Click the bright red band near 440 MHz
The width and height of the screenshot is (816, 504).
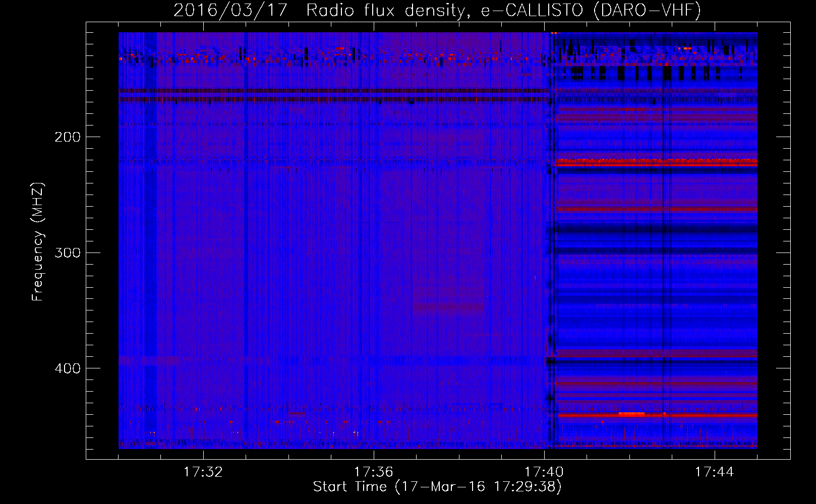coord(658,415)
